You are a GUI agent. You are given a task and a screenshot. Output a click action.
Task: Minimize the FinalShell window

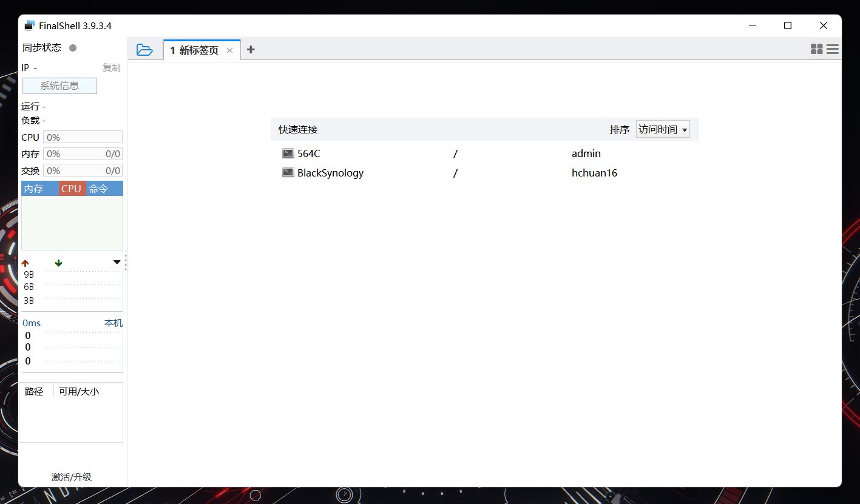point(753,25)
